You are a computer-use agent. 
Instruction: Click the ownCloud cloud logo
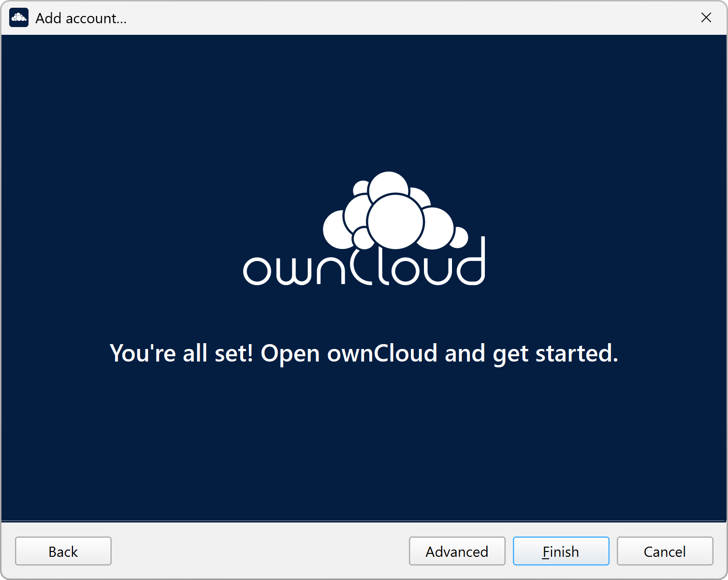[x=364, y=228]
